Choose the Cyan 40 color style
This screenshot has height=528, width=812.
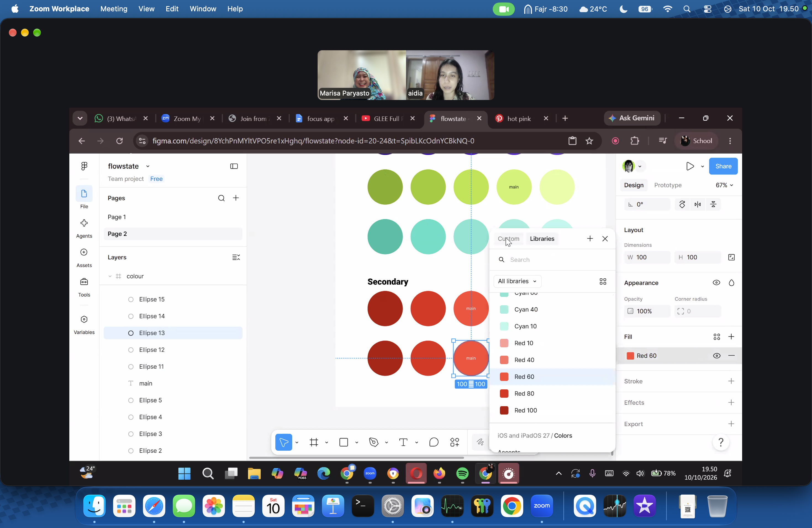pos(552,310)
